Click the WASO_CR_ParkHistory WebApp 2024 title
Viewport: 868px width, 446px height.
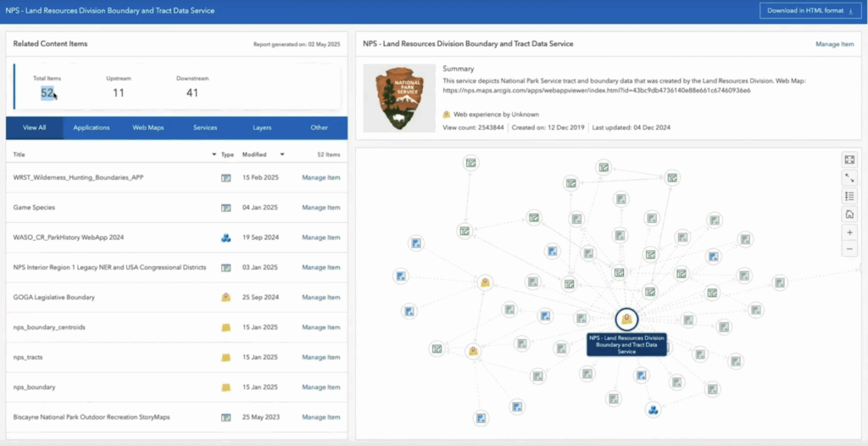point(69,237)
